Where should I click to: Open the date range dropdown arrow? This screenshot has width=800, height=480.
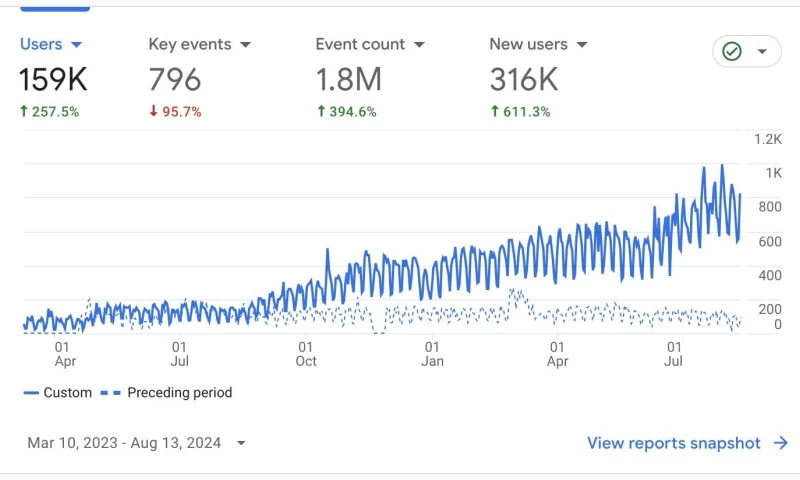pos(240,443)
